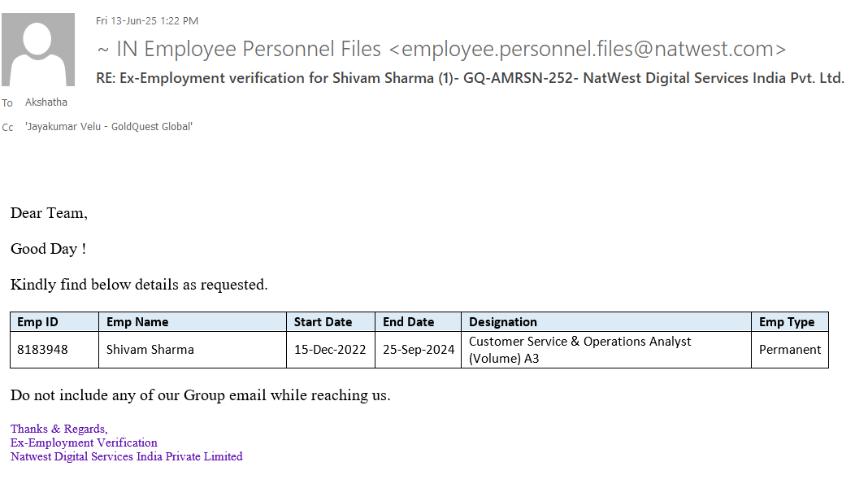Click the Emp Type column header
The height and width of the screenshot is (497, 868).
786,322
